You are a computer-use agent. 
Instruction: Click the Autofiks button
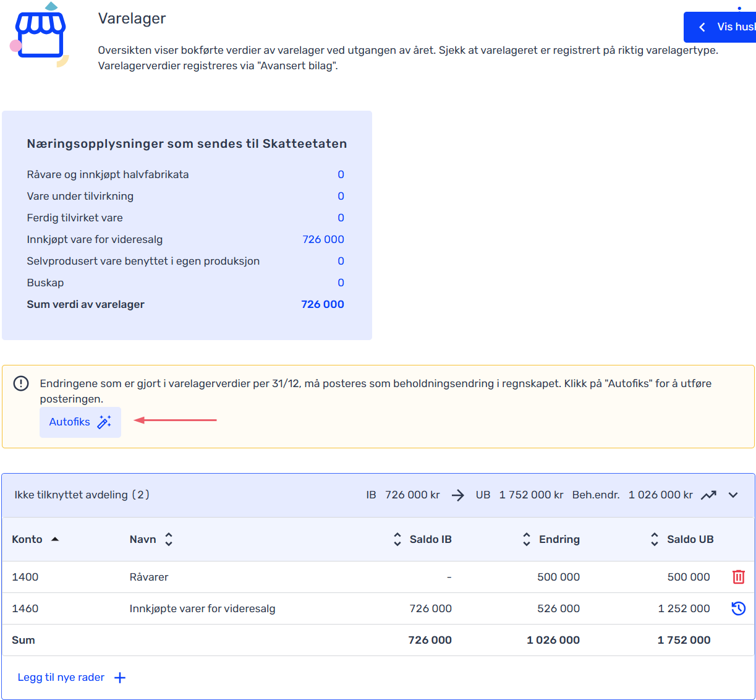pyautogui.click(x=80, y=422)
